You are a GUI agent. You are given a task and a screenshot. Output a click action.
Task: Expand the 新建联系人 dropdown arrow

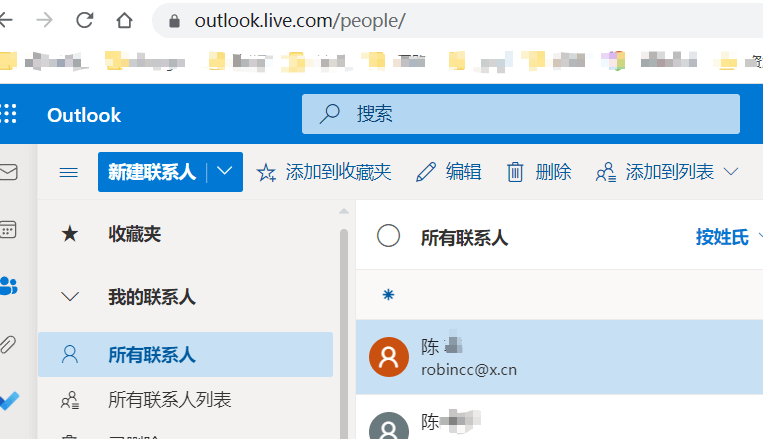[x=224, y=171]
